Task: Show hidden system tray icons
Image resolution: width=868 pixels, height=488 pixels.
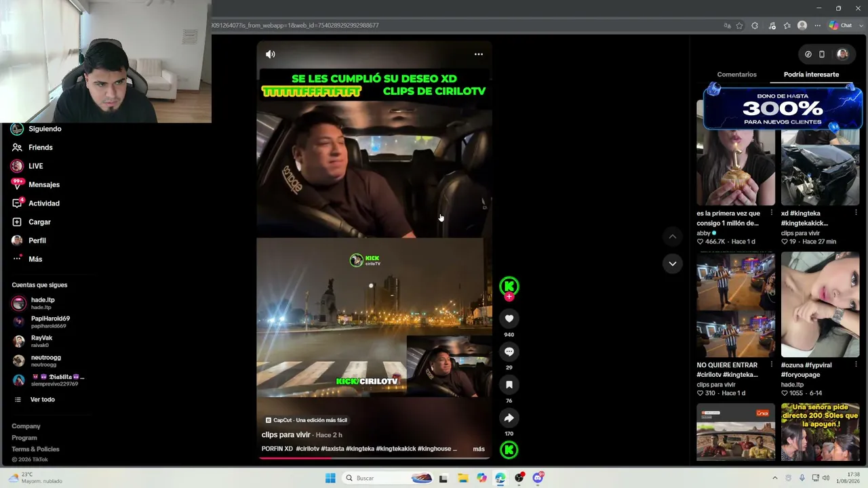Action: [775, 478]
